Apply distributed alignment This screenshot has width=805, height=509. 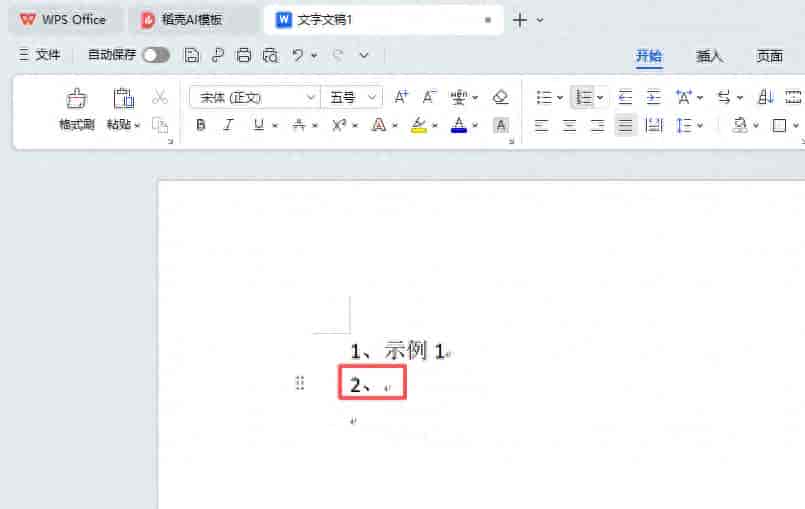click(x=654, y=125)
